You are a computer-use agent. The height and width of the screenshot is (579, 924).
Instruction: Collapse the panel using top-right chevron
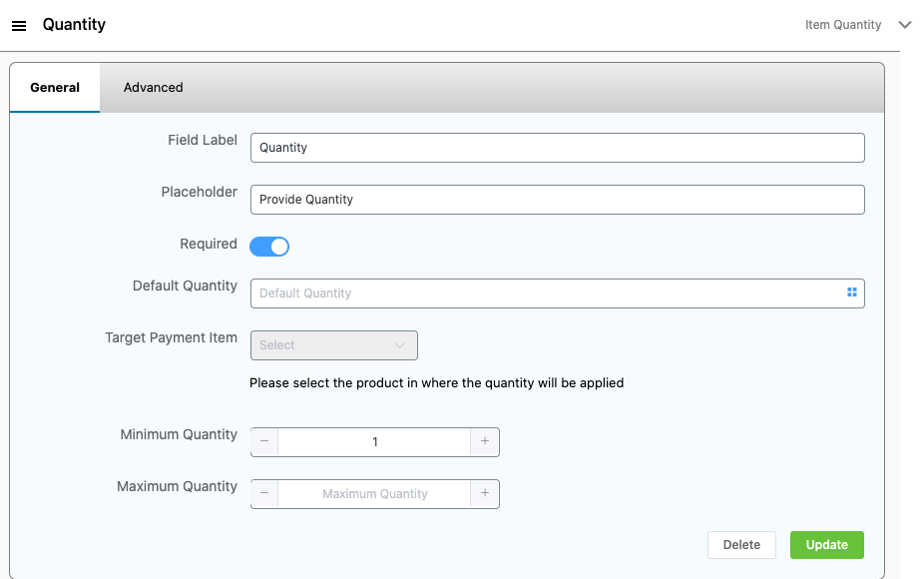tap(905, 25)
